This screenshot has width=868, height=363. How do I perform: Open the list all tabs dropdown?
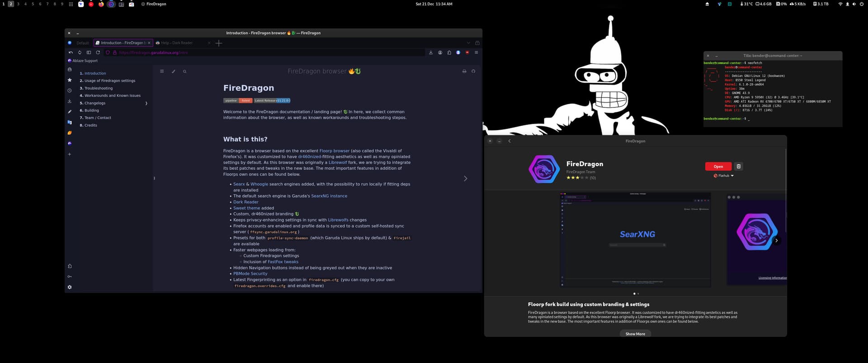click(x=468, y=43)
